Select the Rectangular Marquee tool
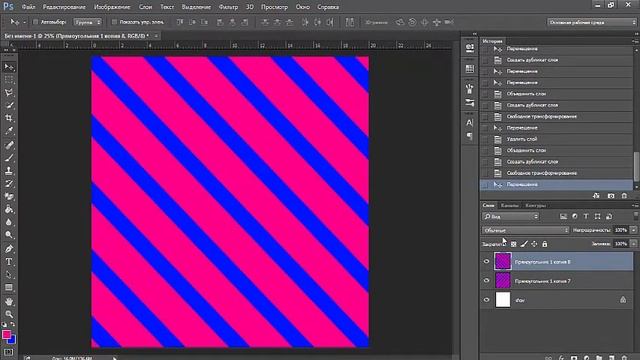This screenshot has height=360, width=640. tap(9, 80)
